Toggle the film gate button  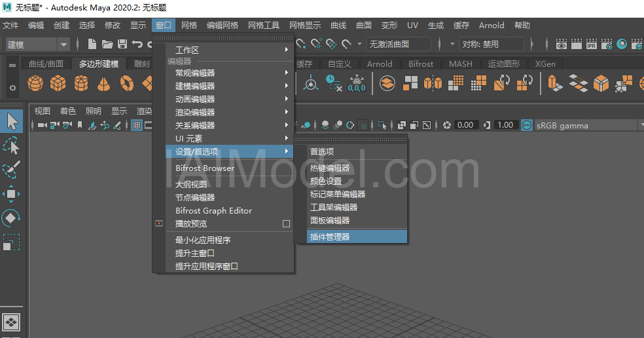[149, 125]
